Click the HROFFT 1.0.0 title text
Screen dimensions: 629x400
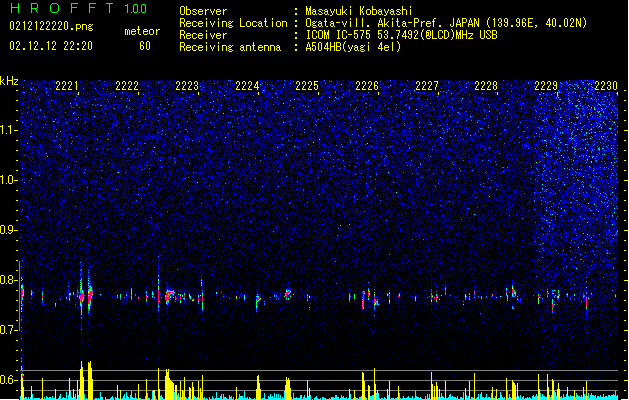78,8
